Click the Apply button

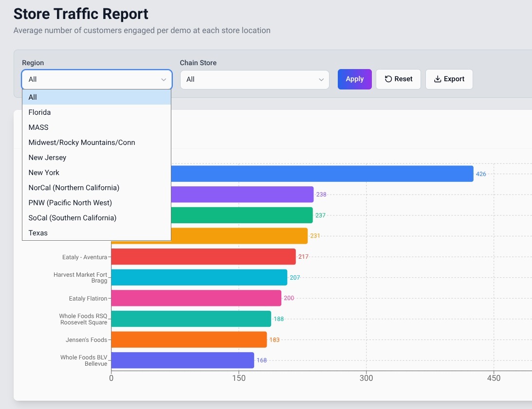354,79
